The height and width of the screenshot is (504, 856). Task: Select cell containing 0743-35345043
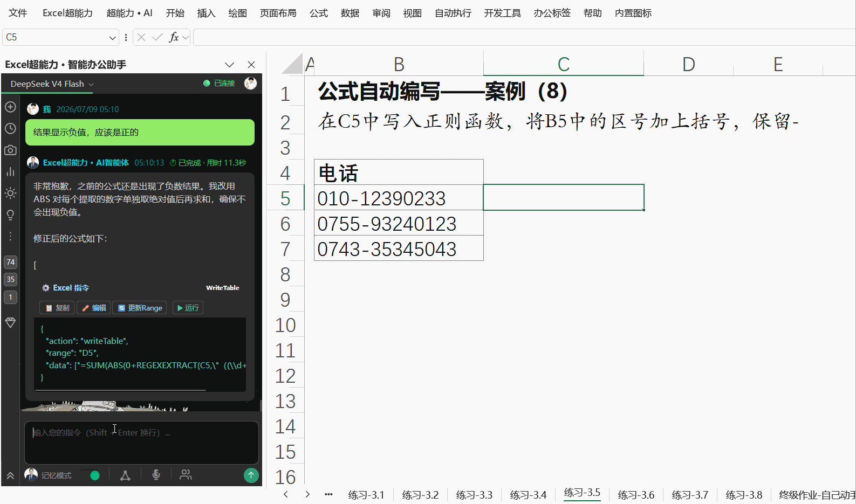pos(399,248)
